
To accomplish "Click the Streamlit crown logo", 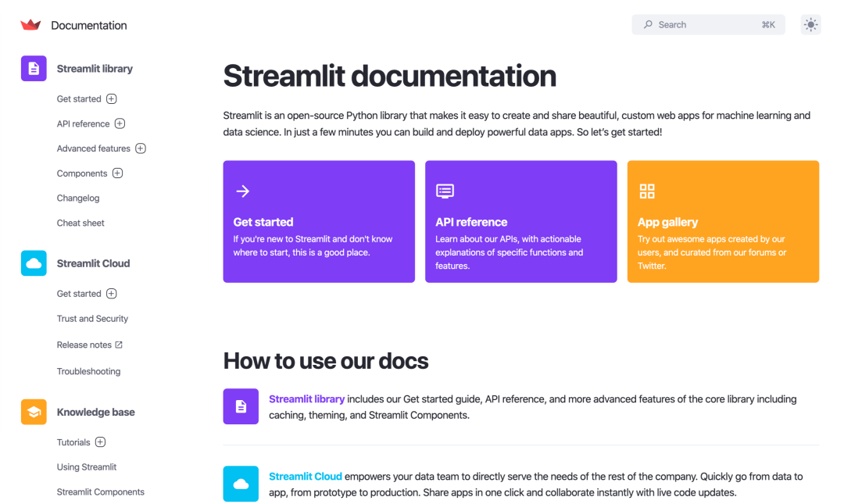I will pyautogui.click(x=30, y=25).
